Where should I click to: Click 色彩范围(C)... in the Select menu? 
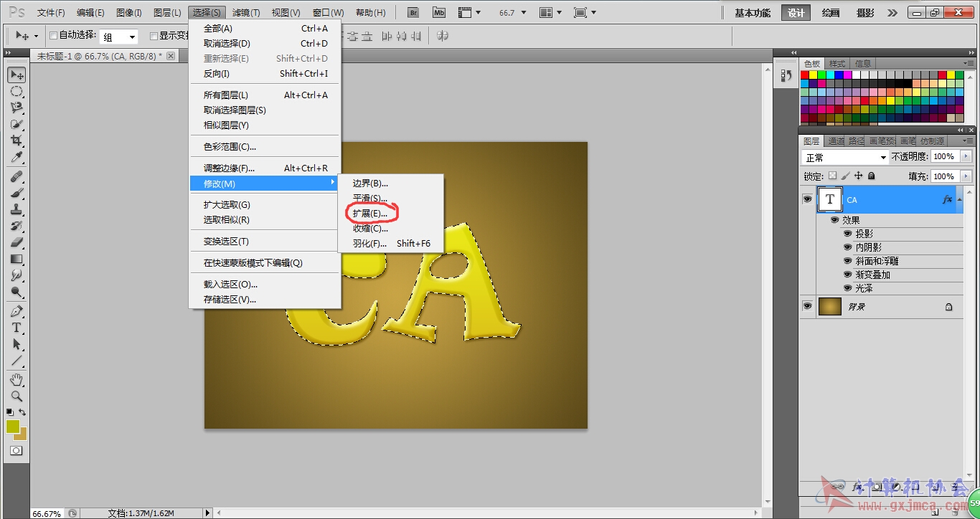pyautogui.click(x=230, y=147)
